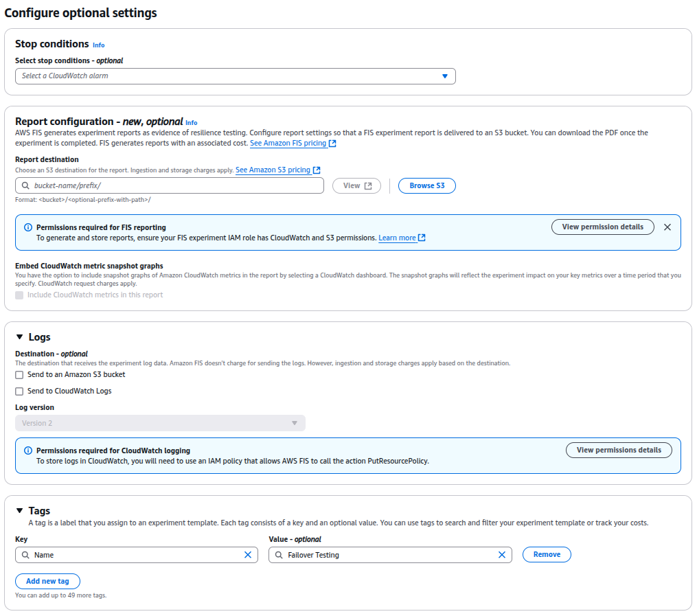Click the info icon in CloudWatch logging banner
The width and height of the screenshot is (697, 616).
click(28, 450)
